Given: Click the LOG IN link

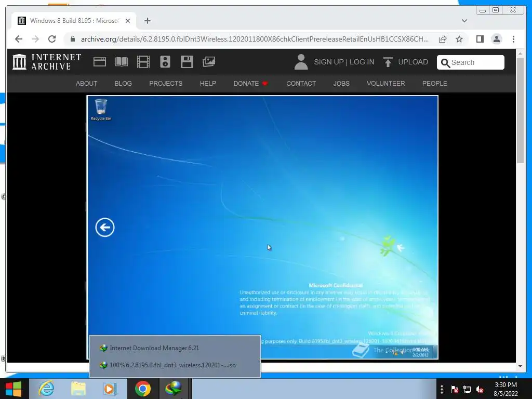Looking at the screenshot, I should pos(362,62).
